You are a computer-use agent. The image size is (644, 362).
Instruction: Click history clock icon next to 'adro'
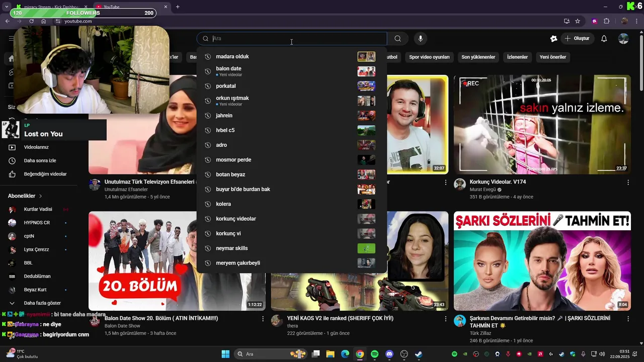(x=207, y=145)
